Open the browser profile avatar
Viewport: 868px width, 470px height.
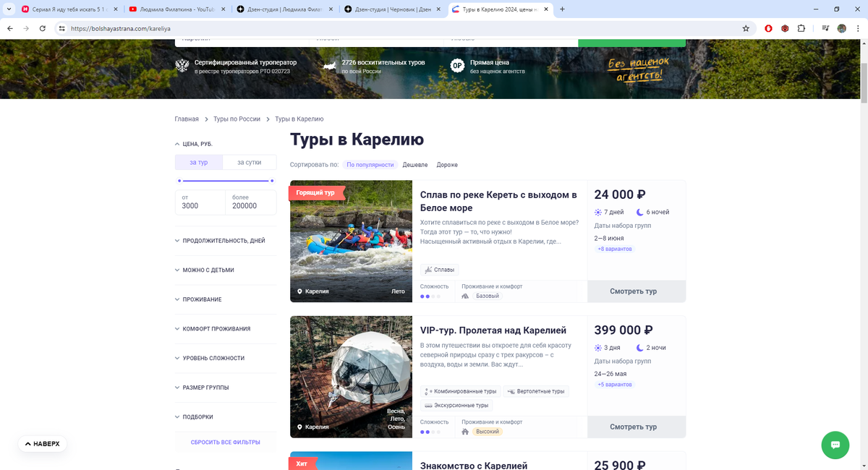click(x=842, y=28)
